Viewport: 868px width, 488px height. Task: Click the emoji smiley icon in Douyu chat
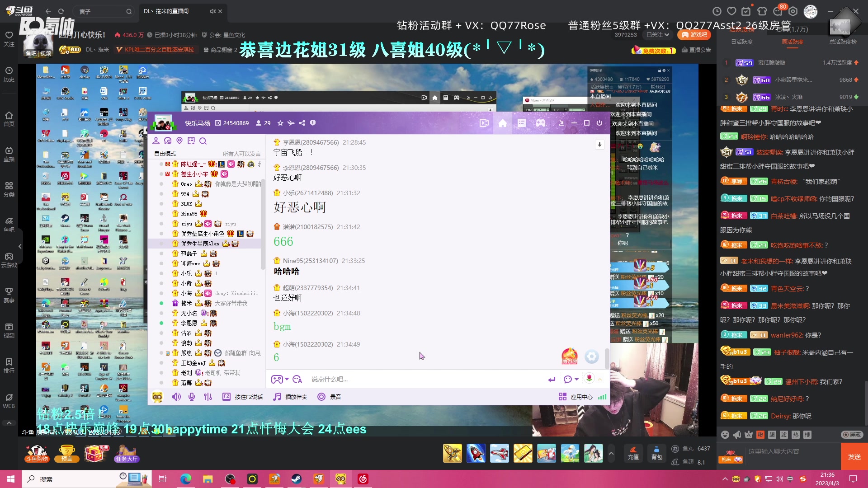pyautogui.click(x=725, y=435)
